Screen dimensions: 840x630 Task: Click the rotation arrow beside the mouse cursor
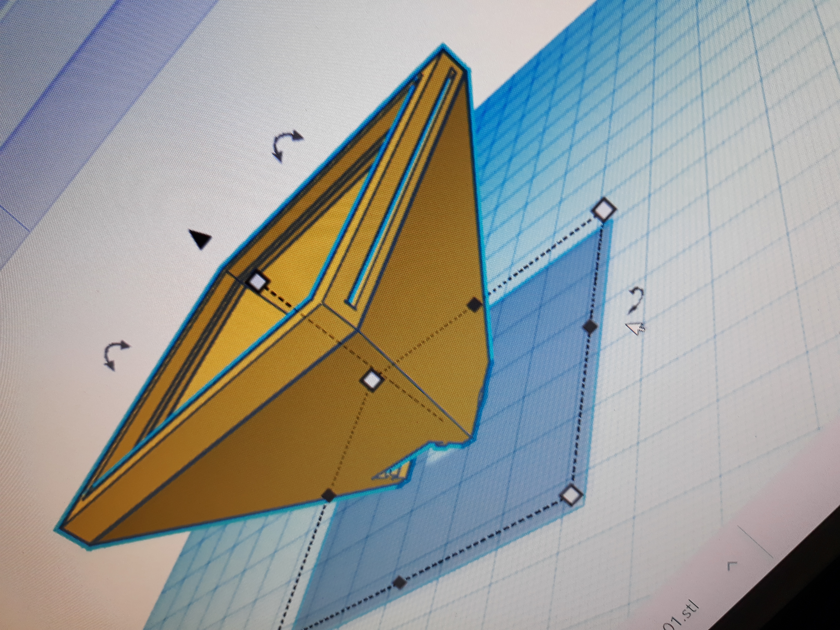pyautogui.click(x=636, y=300)
